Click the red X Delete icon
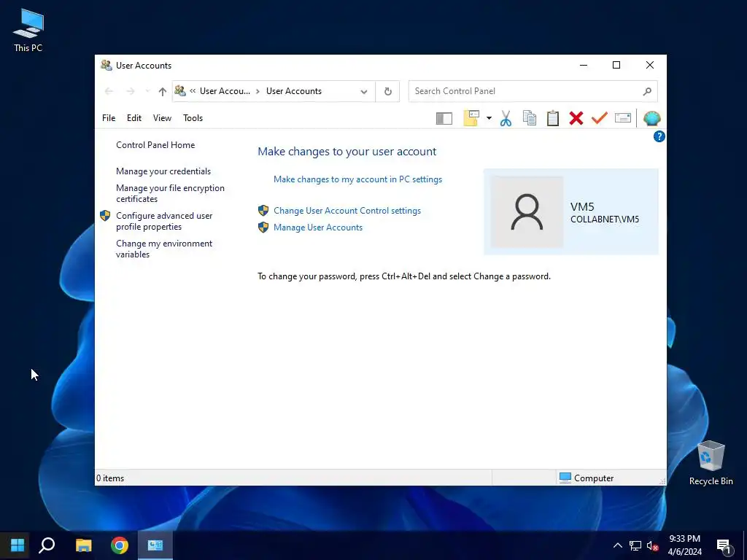Screen dimensions: 747x560 (576, 118)
